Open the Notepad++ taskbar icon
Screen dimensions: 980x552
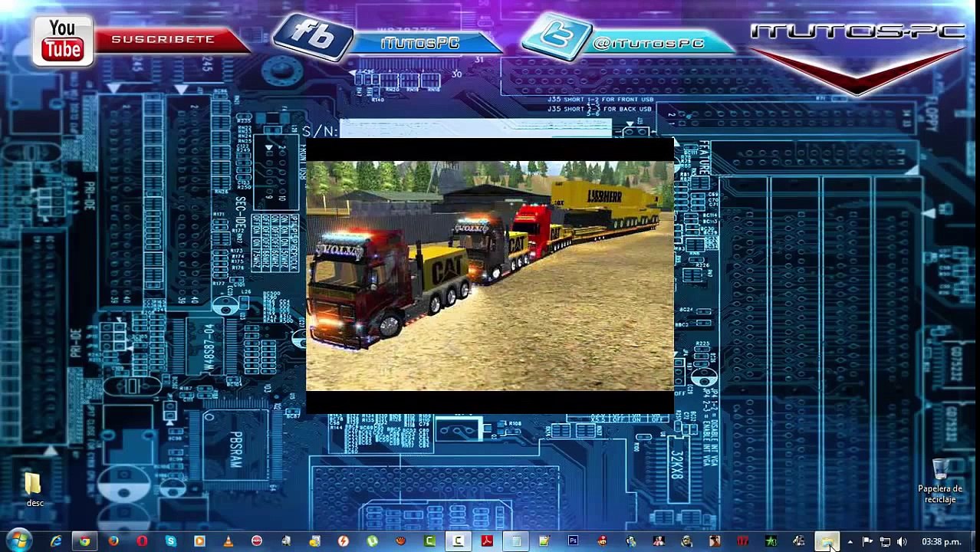(544, 541)
